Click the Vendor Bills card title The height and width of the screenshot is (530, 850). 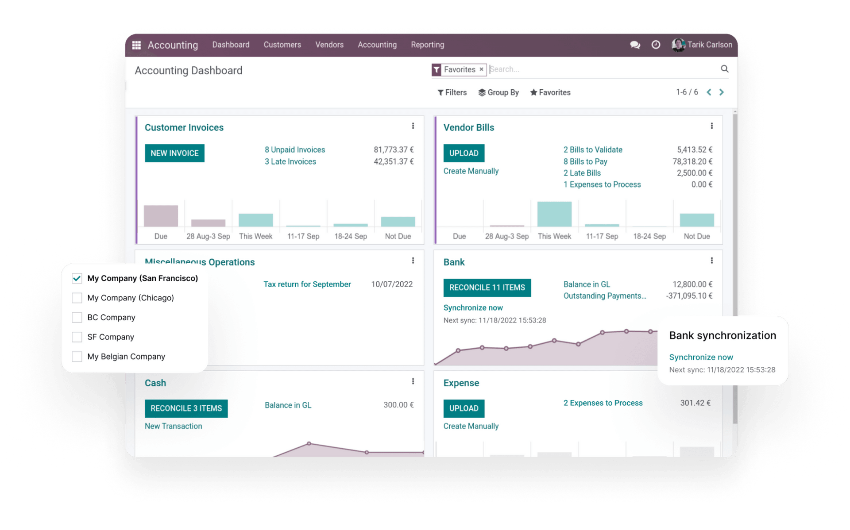coord(469,128)
